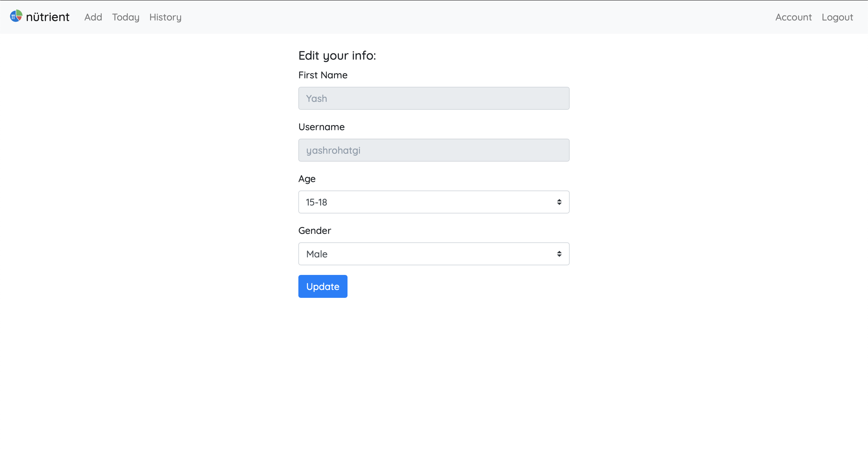868x454 pixels.
Task: Open the Gender dropdown menu
Action: 434,254
